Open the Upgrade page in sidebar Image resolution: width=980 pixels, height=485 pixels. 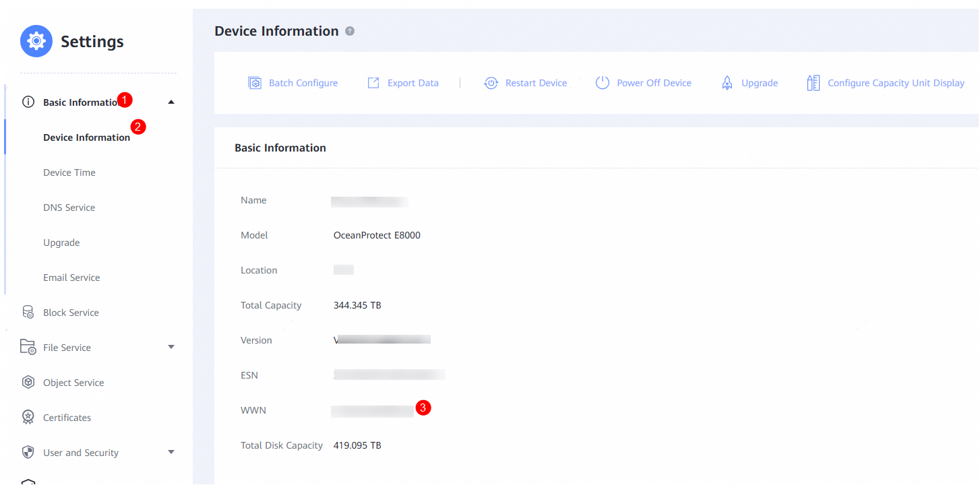pyautogui.click(x=61, y=243)
